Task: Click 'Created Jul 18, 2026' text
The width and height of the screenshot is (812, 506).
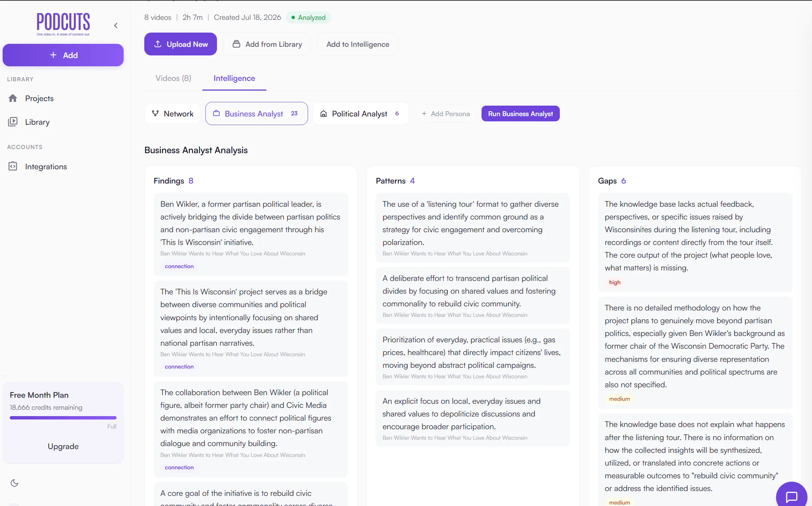Action: 247,18
